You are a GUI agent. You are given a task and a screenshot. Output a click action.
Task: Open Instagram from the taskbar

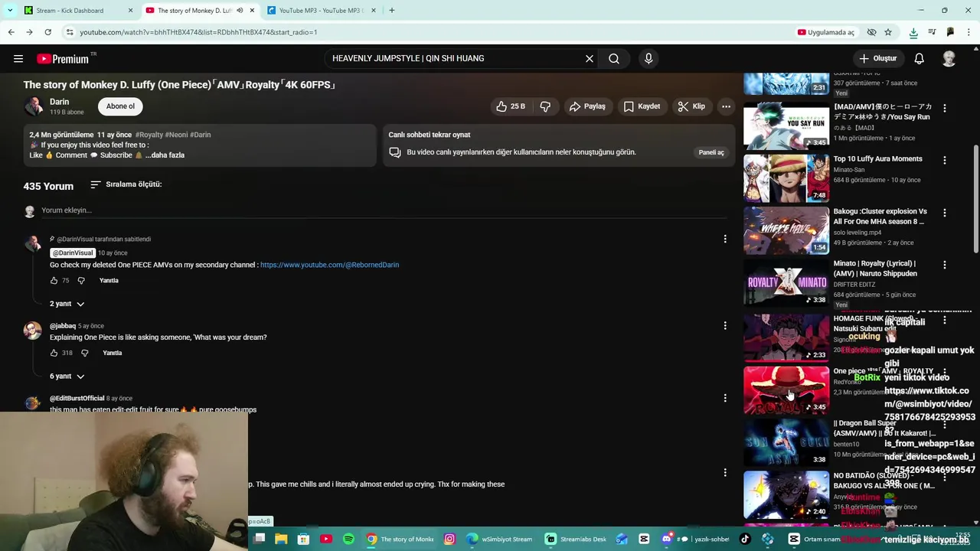[449, 539]
